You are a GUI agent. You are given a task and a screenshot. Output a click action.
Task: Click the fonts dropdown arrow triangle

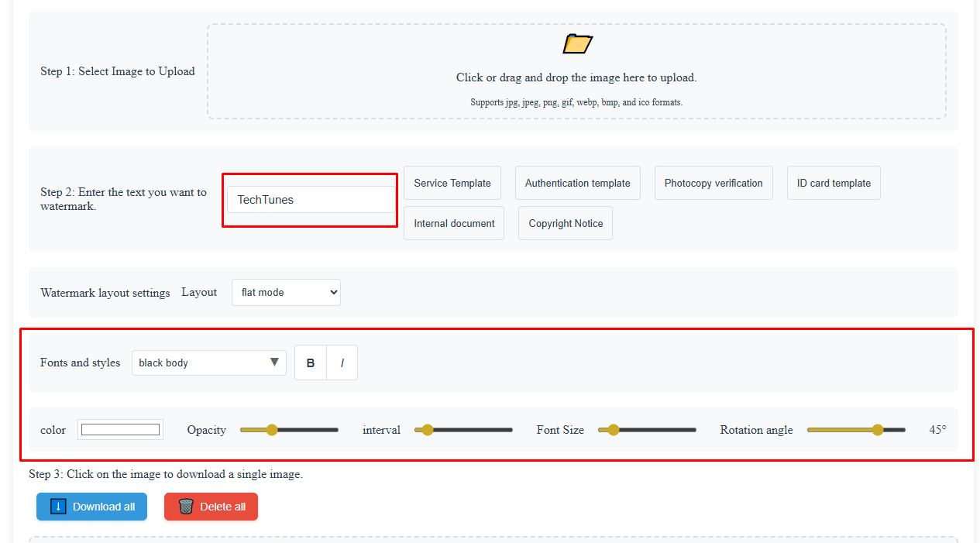[x=274, y=362]
